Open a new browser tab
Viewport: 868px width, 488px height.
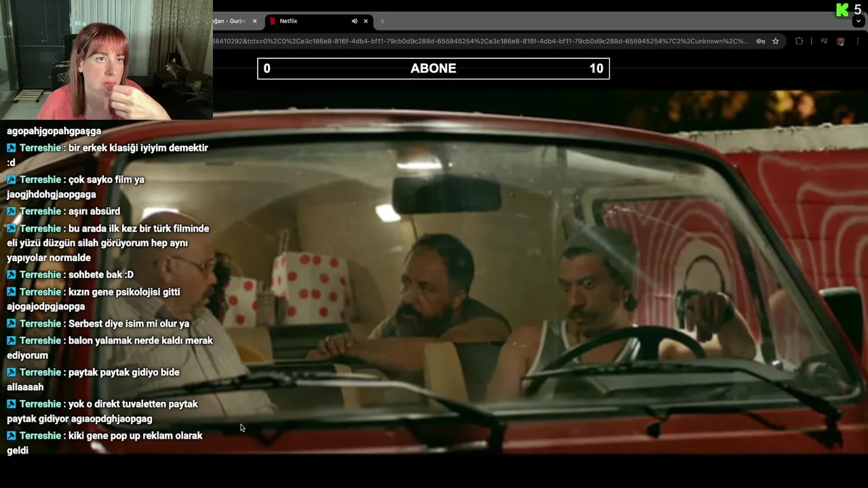point(382,21)
